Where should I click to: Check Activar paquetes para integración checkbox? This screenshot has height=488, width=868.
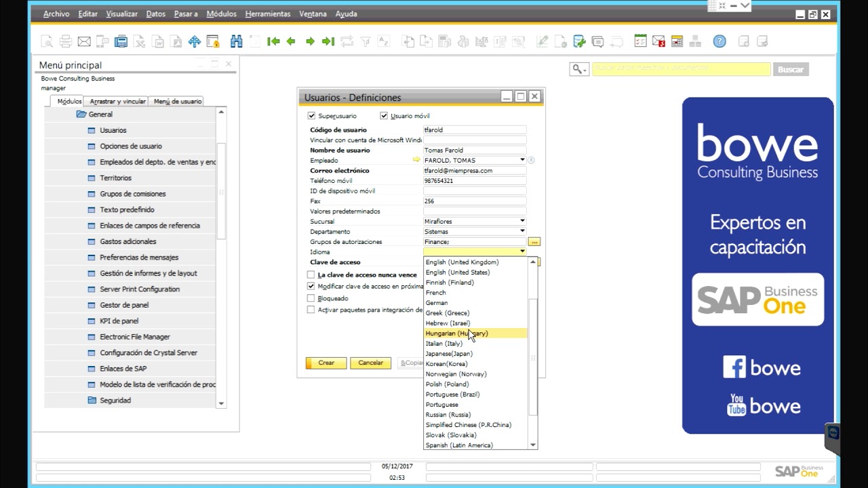click(311, 310)
